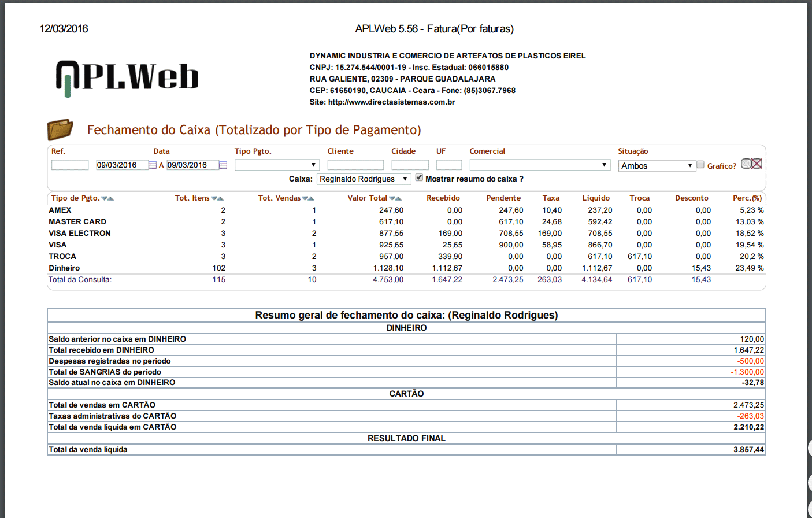Click Total da Consulta: label
Image resolution: width=812 pixels, height=518 pixels.
tap(80, 280)
